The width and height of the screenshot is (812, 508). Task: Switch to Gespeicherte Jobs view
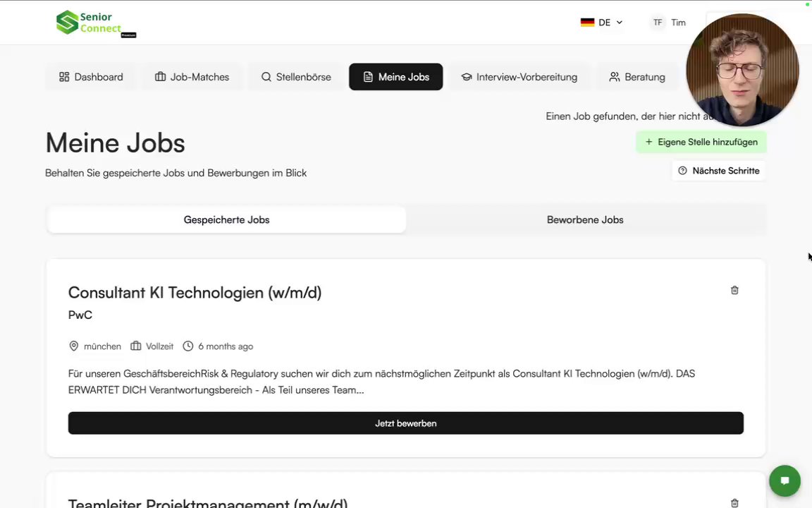click(226, 219)
